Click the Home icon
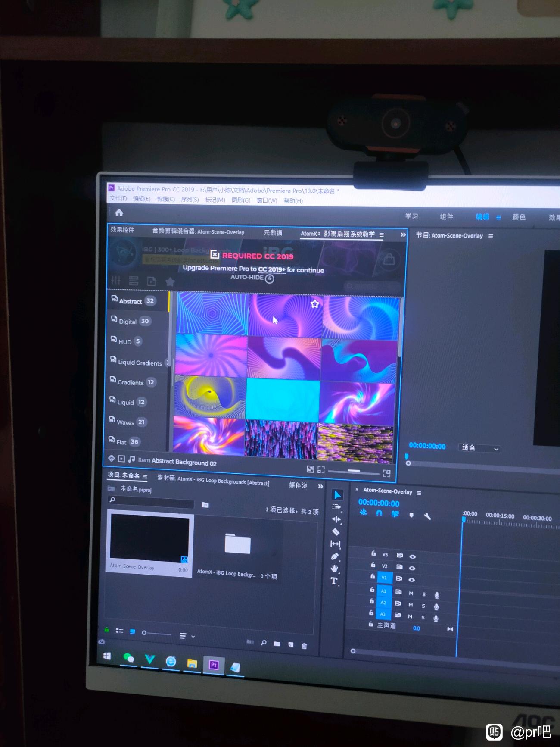Viewport: 560px width, 747px height. click(x=119, y=213)
